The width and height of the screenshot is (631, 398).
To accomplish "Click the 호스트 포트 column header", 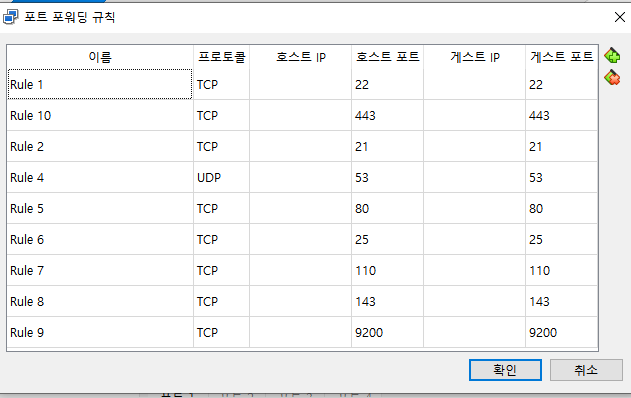I will pos(388,57).
